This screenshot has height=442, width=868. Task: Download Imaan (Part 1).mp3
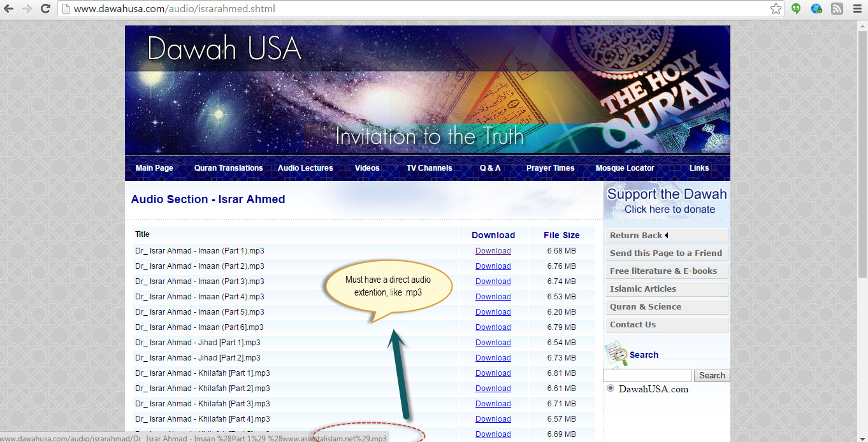pos(493,251)
